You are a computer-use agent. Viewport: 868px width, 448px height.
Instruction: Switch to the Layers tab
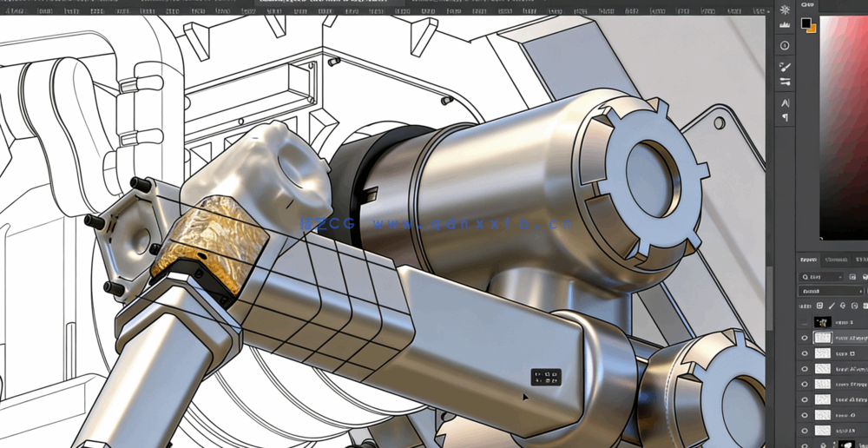click(x=808, y=260)
